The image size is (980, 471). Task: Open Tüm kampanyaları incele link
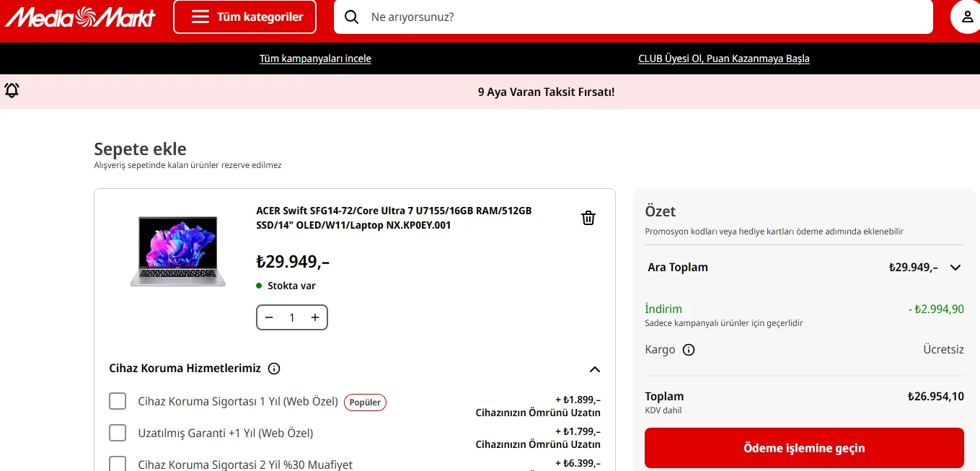[x=315, y=58]
